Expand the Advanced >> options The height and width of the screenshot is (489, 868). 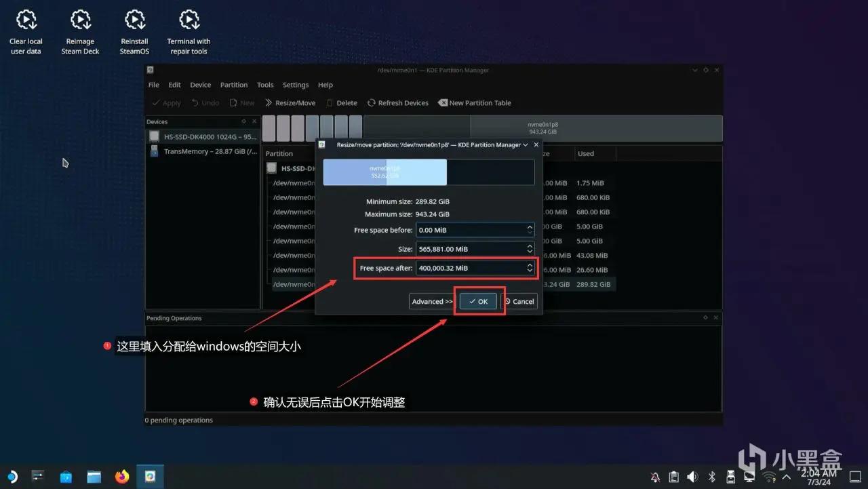coord(432,301)
